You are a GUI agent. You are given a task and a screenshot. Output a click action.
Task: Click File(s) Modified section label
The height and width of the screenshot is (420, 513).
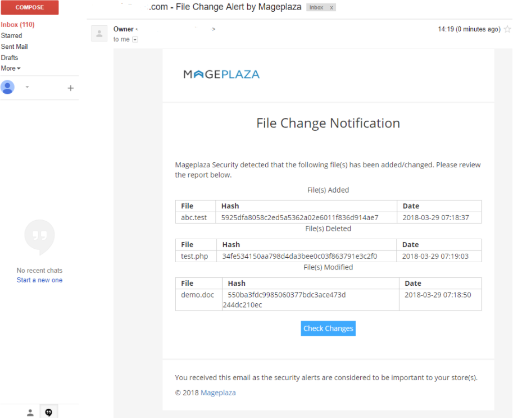click(x=328, y=267)
